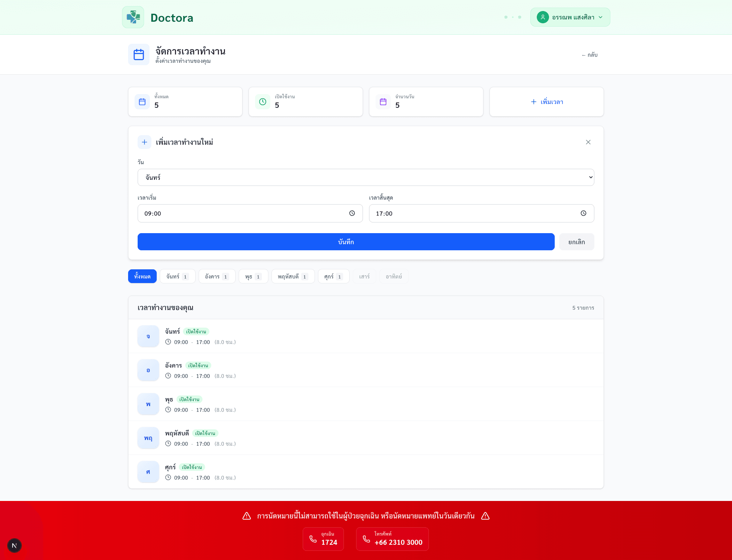Click the +66 2310 3000 phone button
Screen dimensions: 732x560
(392, 539)
